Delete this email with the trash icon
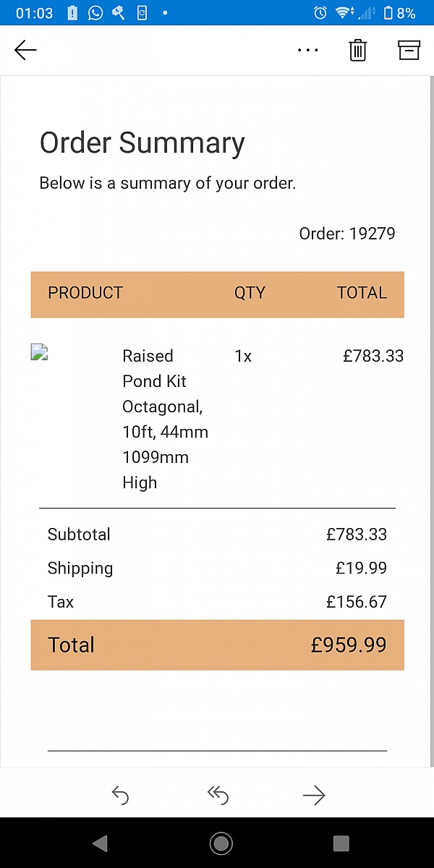 358,50
